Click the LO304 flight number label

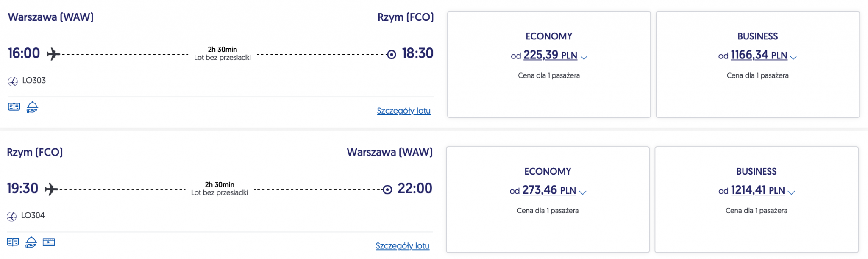click(x=33, y=215)
